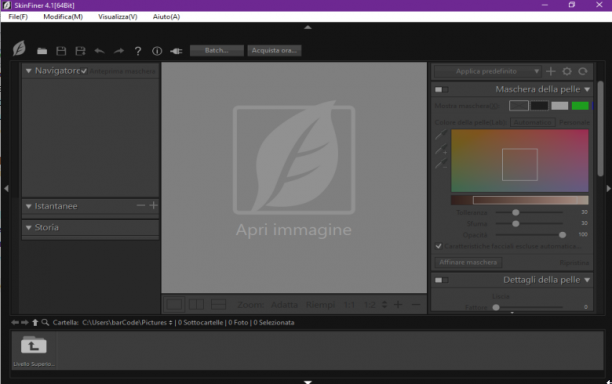Remove a snapshot in Istantanee panel
The width and height of the screenshot is (612, 384).
141,205
